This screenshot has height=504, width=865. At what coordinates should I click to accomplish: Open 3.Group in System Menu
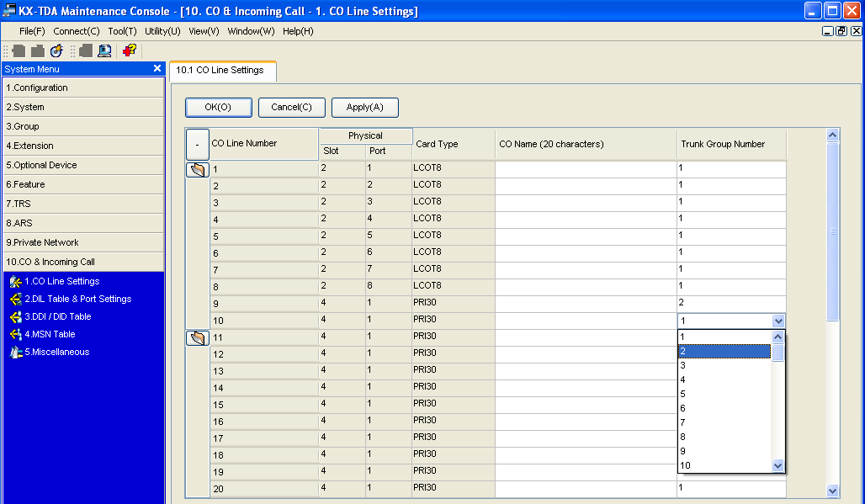click(x=84, y=126)
